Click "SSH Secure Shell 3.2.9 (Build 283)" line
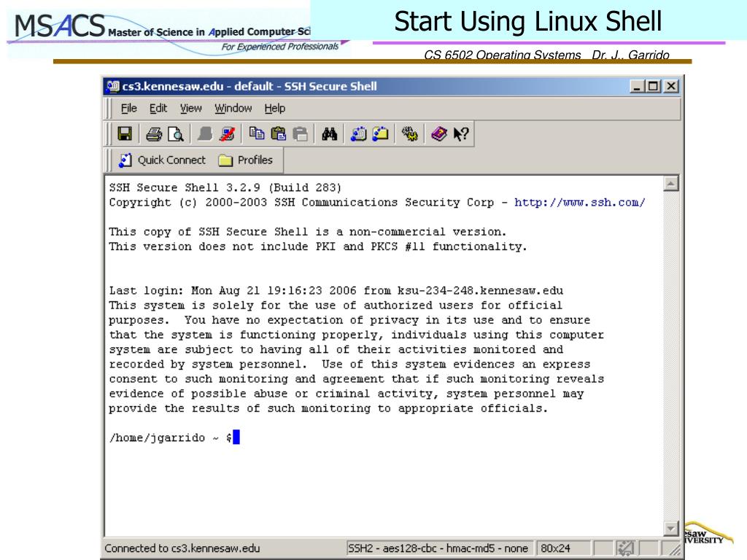Viewport: 747px width, 560px height. 225,187
